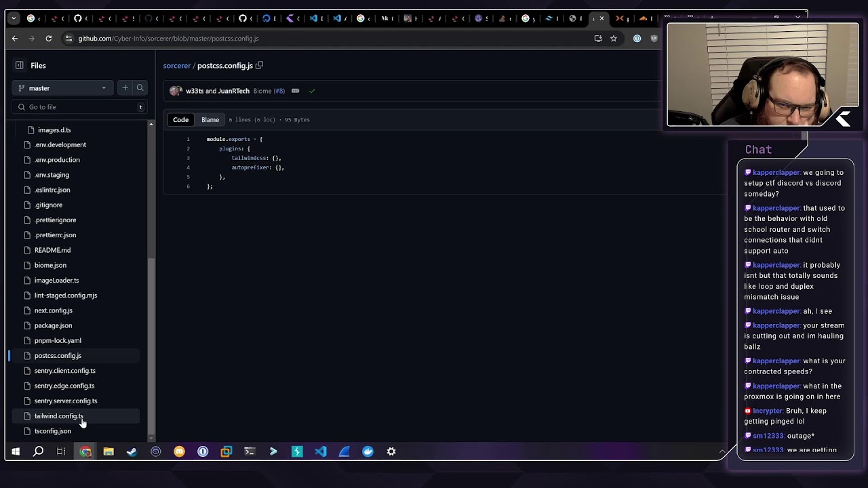Open Discord from the taskbar
Viewport: 868px width, 488px height.
pos(179,451)
